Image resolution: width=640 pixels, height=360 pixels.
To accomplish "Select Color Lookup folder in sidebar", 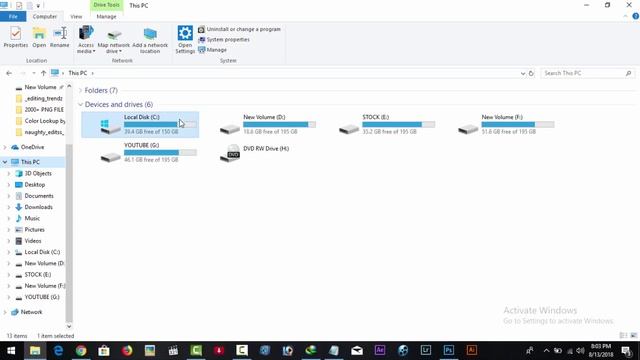I will pyautogui.click(x=39, y=121).
